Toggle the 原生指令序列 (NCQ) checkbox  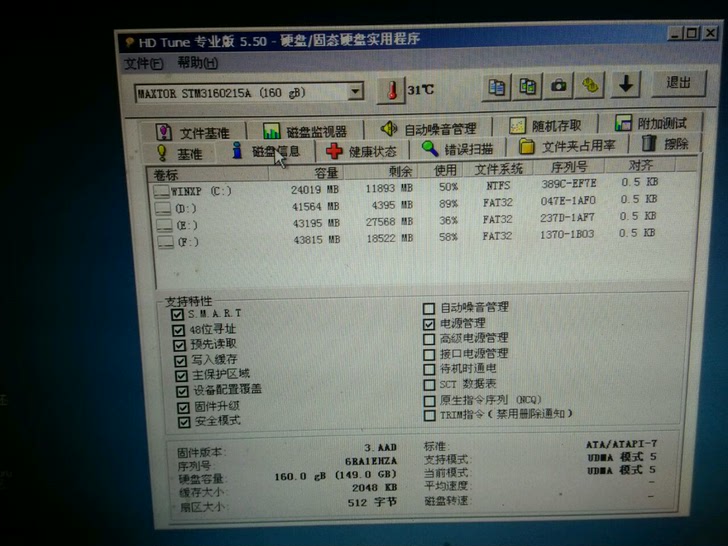(x=429, y=400)
